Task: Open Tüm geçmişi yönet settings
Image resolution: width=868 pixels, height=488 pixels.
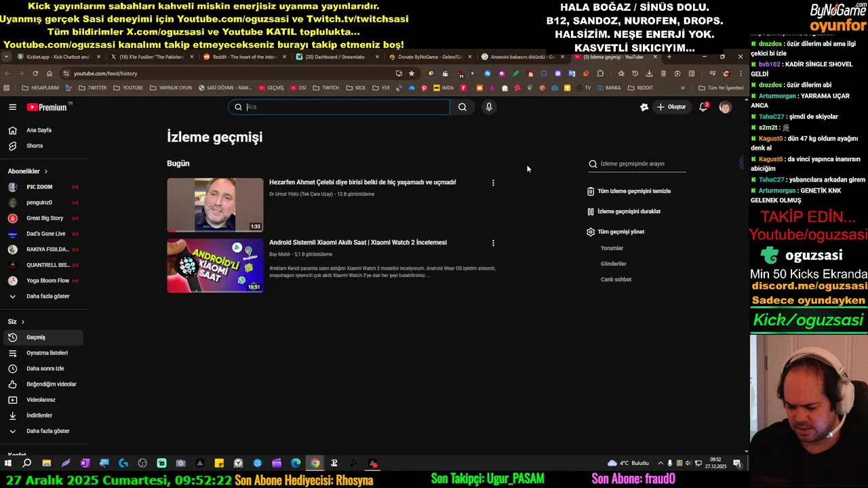Action: (616, 232)
